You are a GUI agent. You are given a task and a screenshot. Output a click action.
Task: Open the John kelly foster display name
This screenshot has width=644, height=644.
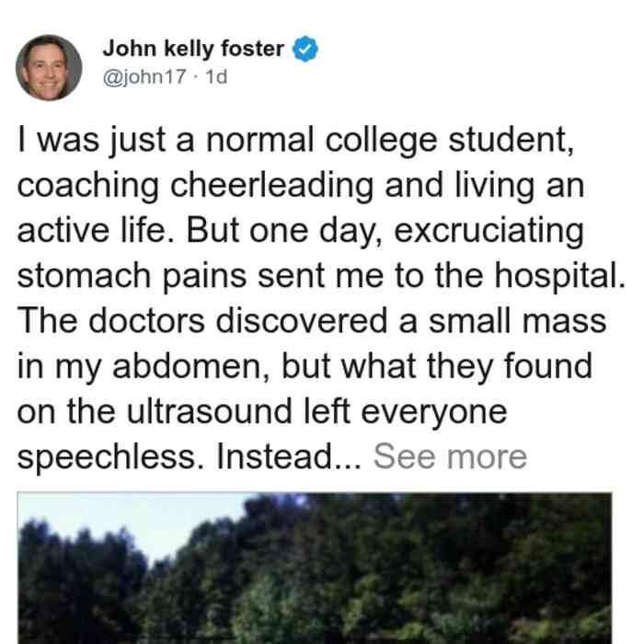pos(193,49)
